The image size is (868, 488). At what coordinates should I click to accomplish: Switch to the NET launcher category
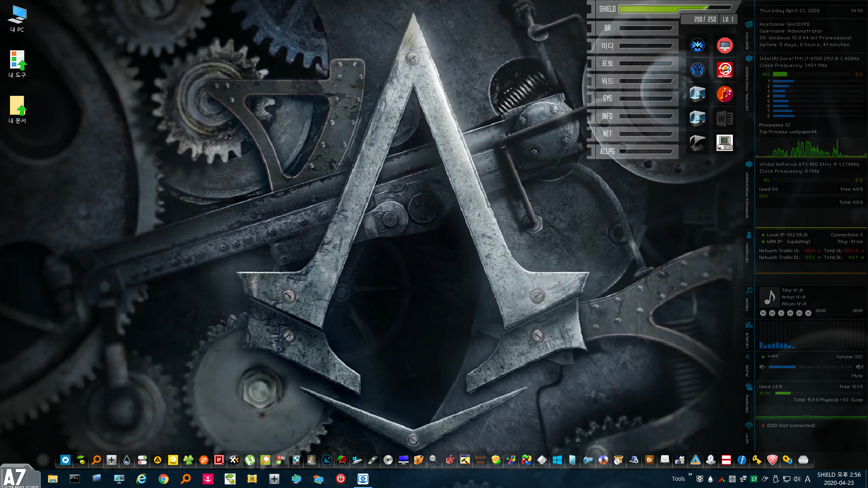[x=634, y=134]
